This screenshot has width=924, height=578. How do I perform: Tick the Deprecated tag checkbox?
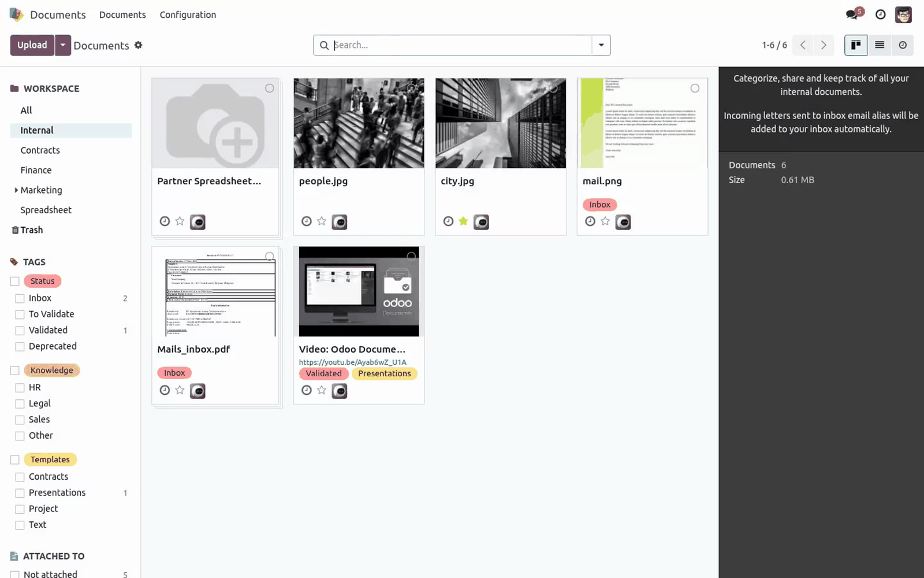point(20,347)
